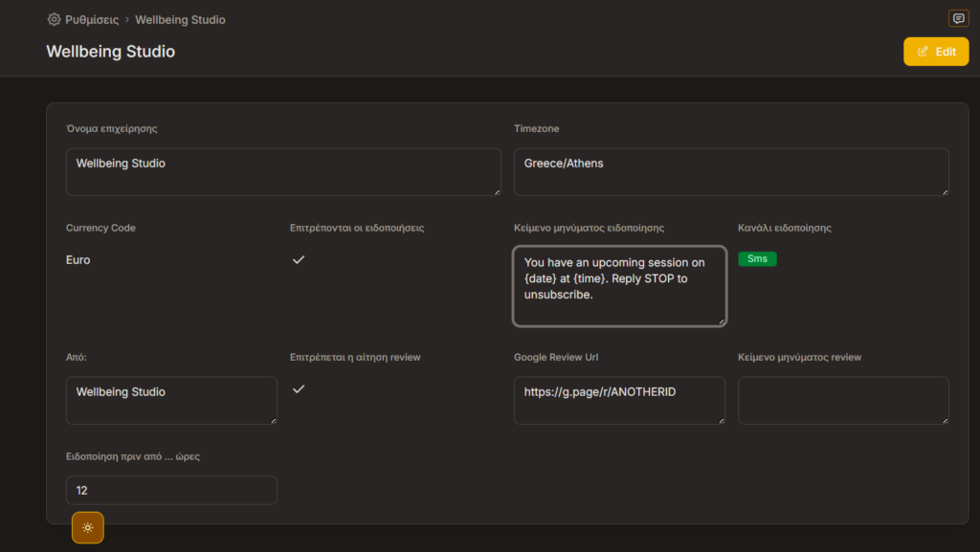Viewport: 980px width, 552px height.
Task: Open the feedback chat icon top right
Action: 958,18
